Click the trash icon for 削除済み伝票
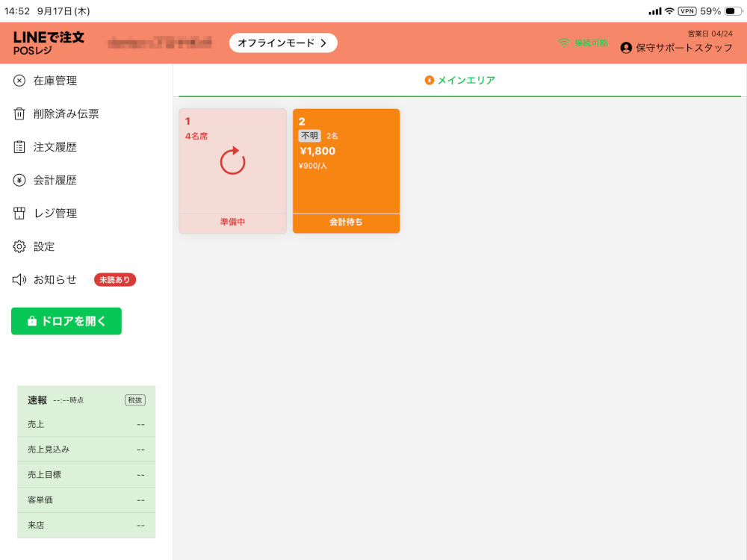747x560 pixels. tap(19, 113)
